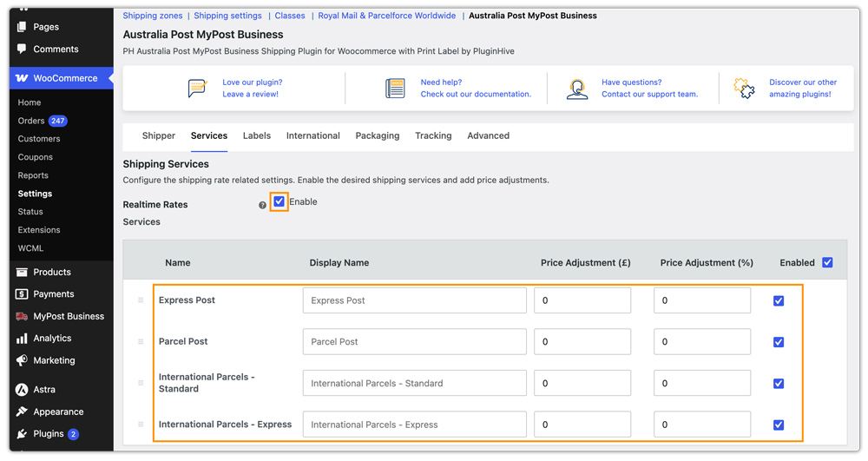Screen dimensions: 868x461
Task: Click International Parcels - Express Price Adjustment (%) field
Action: pos(702,425)
